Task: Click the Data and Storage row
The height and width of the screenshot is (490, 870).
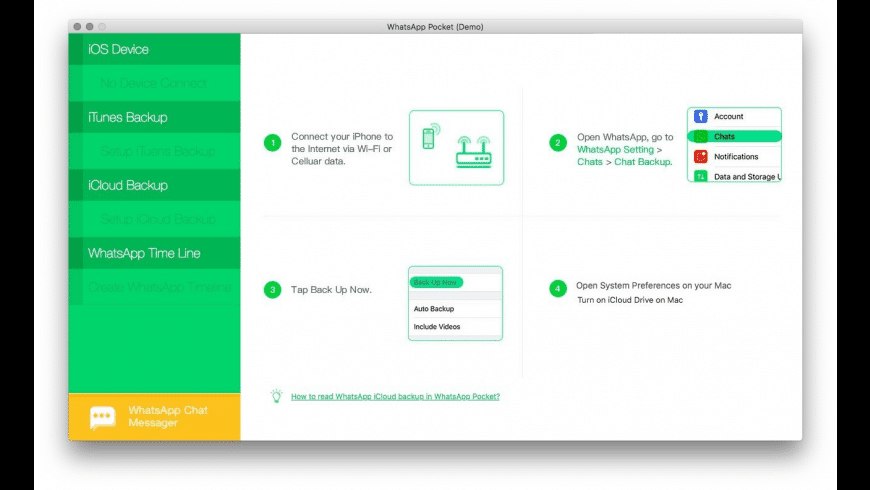Action: click(734, 176)
